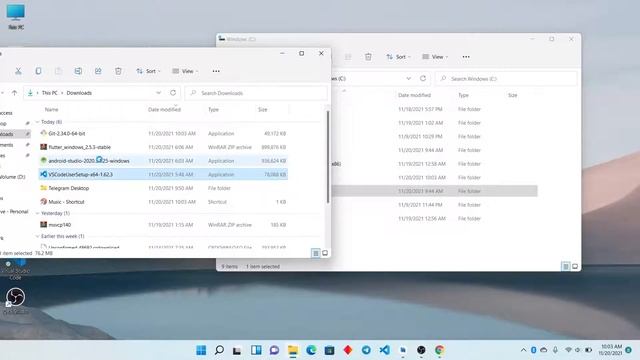Select flutter_windows_2.5.3-stable archive
The width and height of the screenshot is (640, 360).
point(163,147)
